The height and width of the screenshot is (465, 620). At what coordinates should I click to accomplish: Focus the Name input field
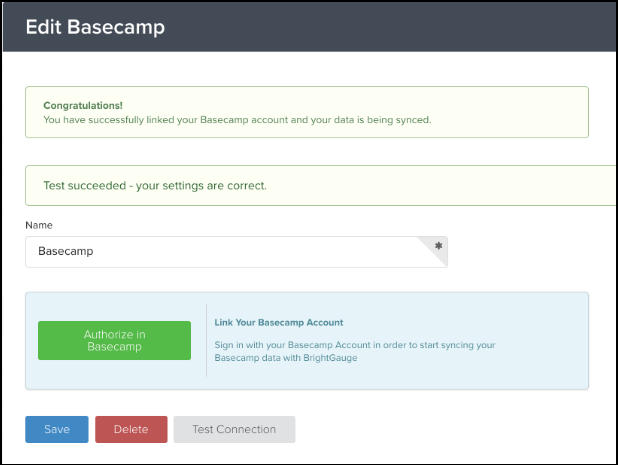pos(236,252)
